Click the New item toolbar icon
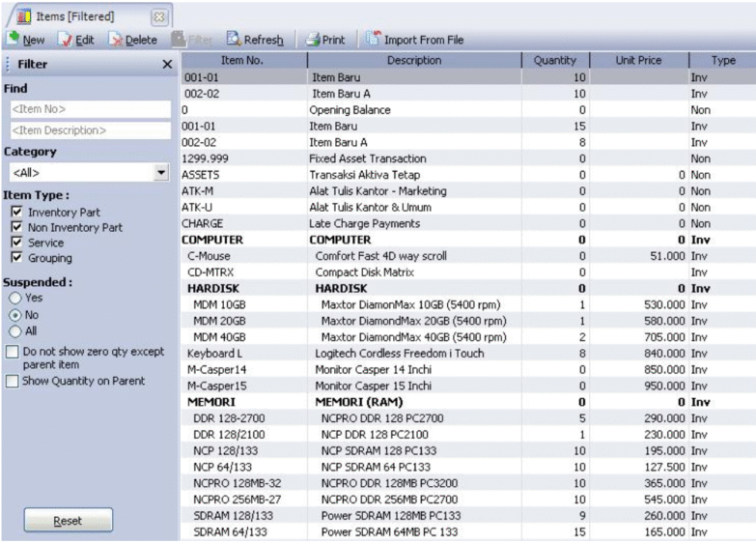The width and height of the screenshot is (756, 544). 14,40
